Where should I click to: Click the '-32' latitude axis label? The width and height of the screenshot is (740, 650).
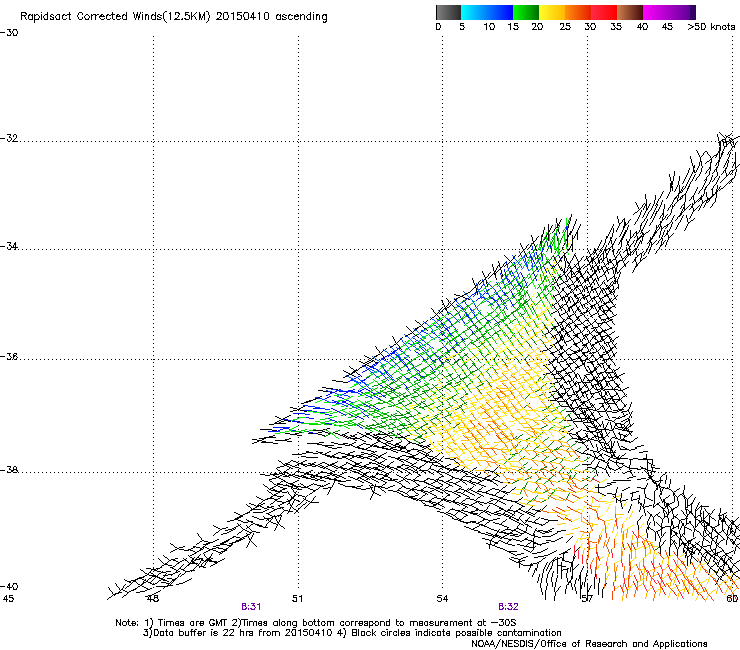pos(9,138)
